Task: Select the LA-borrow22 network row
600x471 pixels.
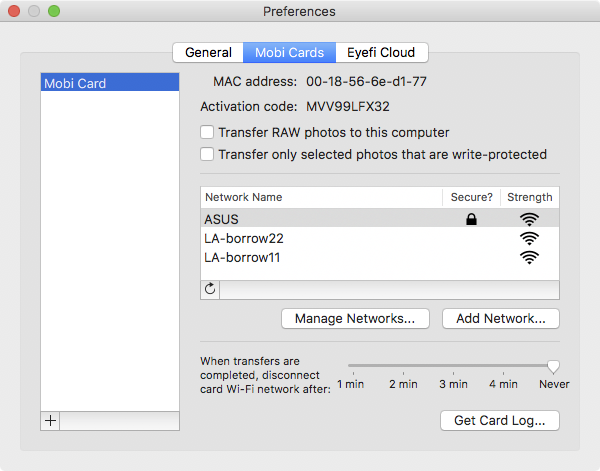Action: click(x=320, y=238)
